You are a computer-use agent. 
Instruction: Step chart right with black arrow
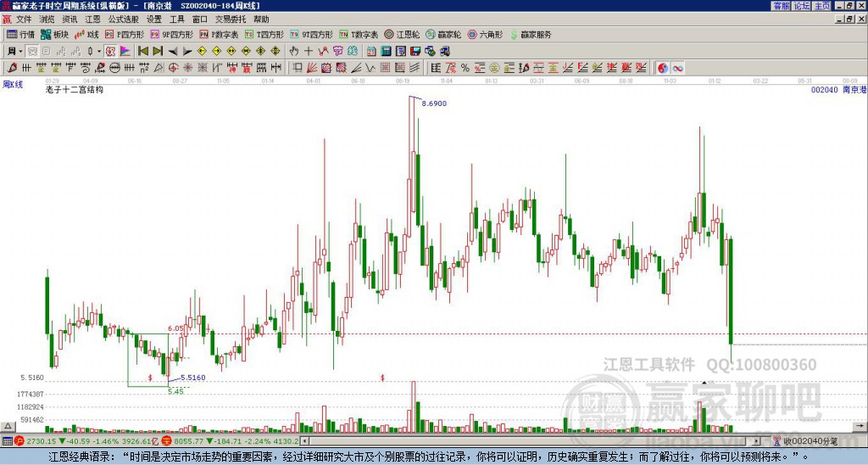pos(187,52)
